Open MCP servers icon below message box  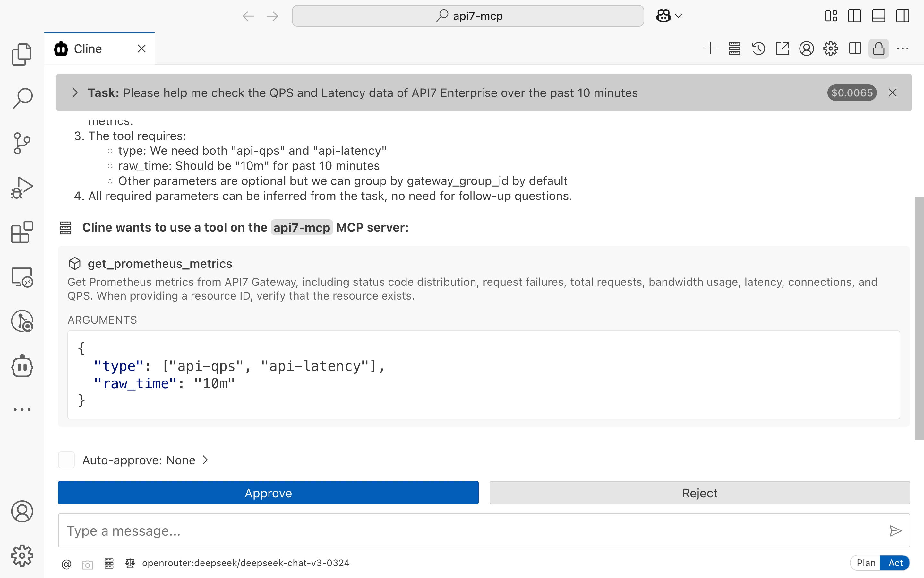point(109,564)
